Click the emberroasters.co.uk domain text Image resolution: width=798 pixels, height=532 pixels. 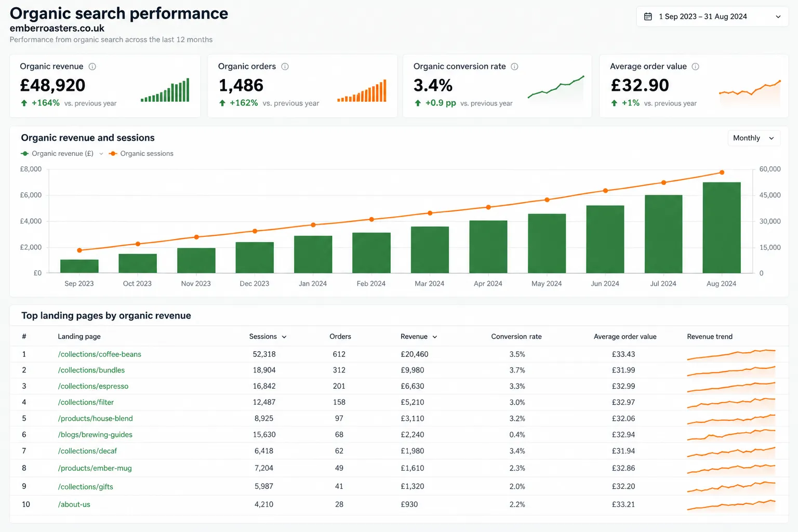(x=57, y=29)
